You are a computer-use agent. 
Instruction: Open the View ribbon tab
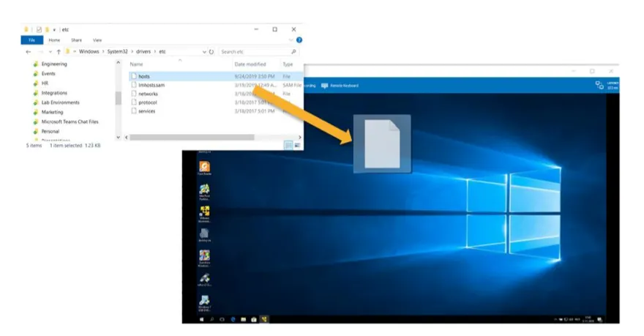click(x=97, y=40)
